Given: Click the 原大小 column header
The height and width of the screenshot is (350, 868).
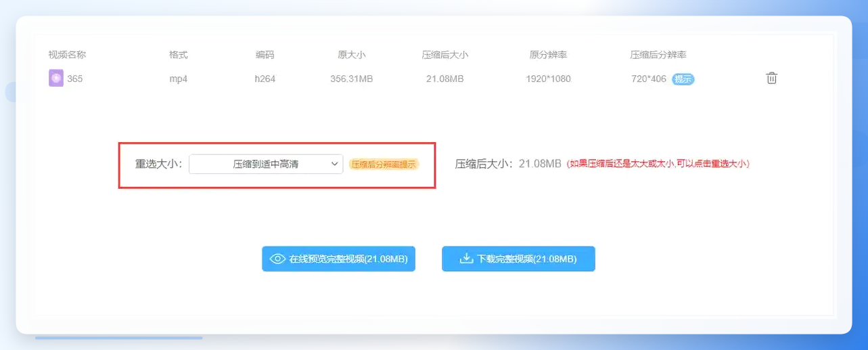Looking at the screenshot, I should pyautogui.click(x=352, y=55).
